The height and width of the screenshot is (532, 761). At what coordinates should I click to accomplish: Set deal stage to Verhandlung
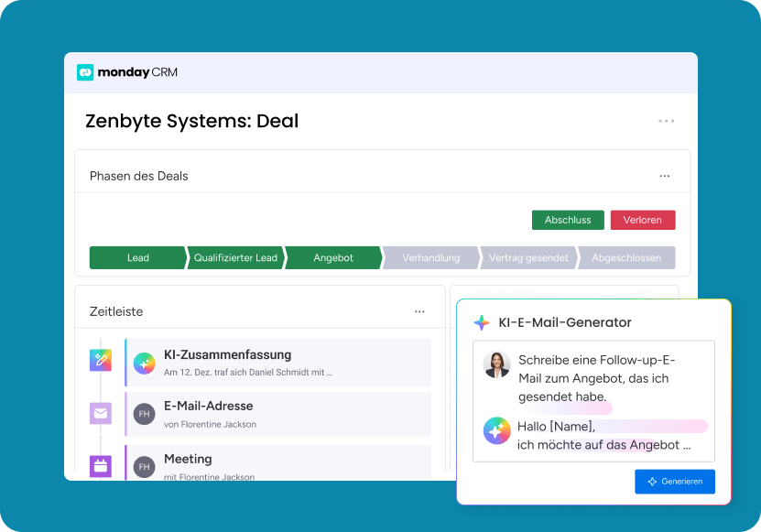(x=430, y=257)
